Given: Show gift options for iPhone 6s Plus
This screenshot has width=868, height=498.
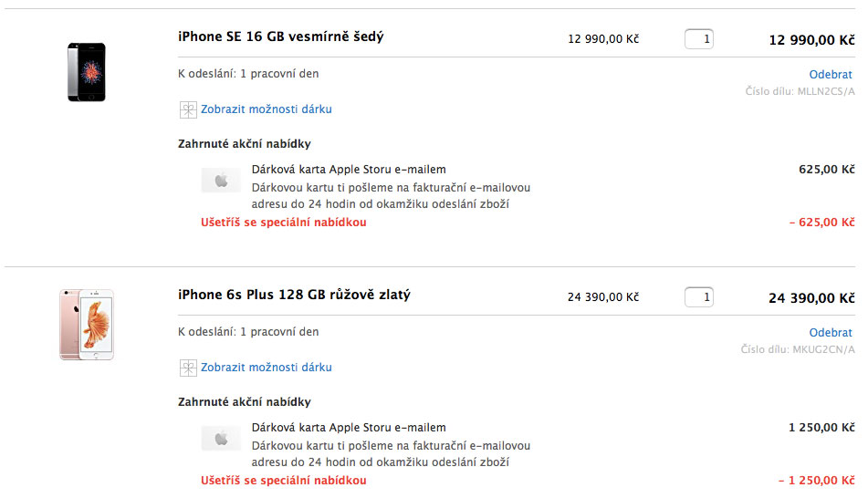Looking at the screenshot, I should click(x=267, y=368).
